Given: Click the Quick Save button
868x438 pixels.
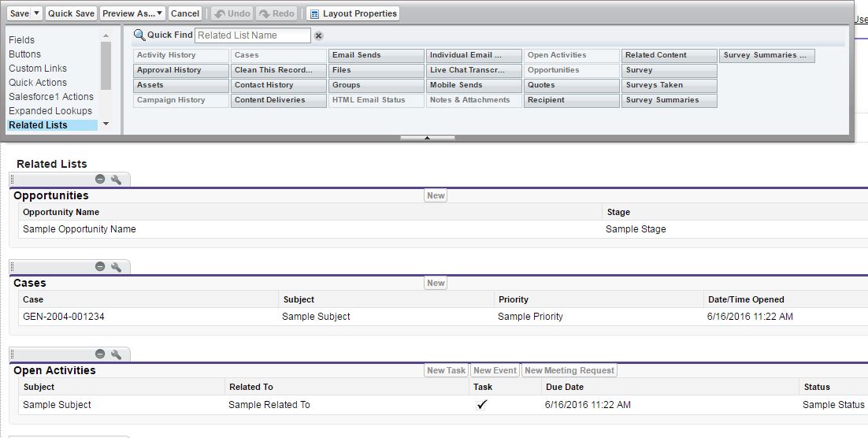Looking at the screenshot, I should [x=72, y=13].
